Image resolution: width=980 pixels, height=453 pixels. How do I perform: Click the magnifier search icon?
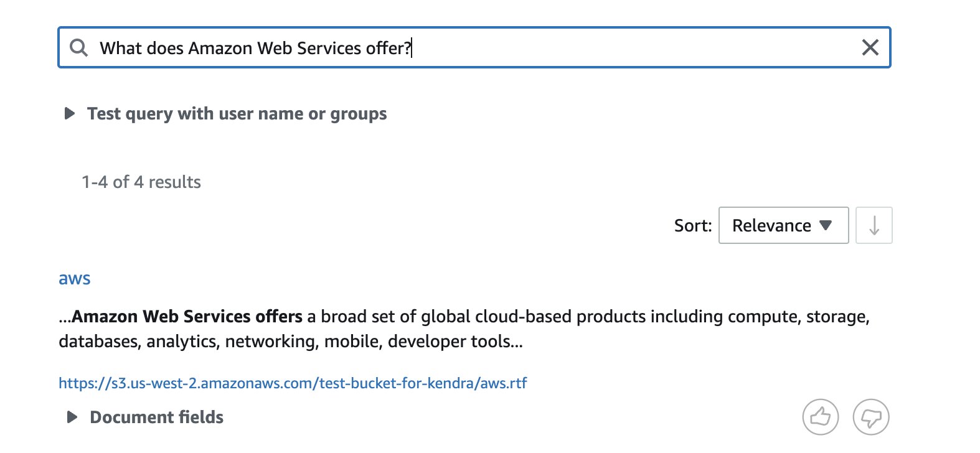(x=78, y=48)
